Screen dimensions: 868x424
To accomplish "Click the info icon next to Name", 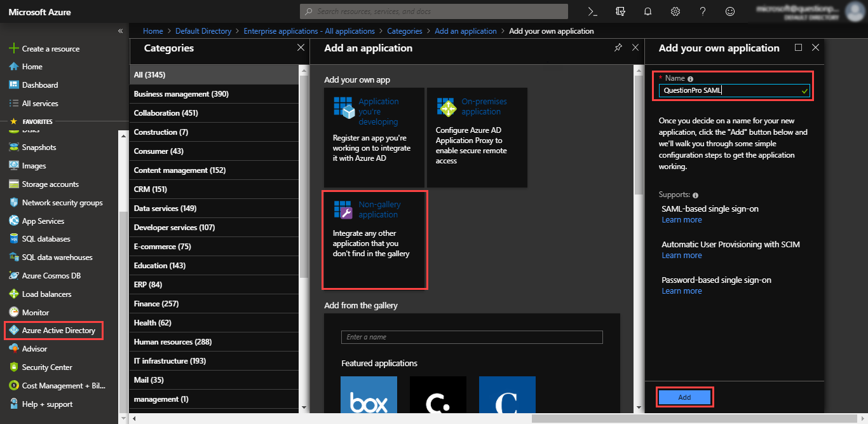I will [x=690, y=79].
